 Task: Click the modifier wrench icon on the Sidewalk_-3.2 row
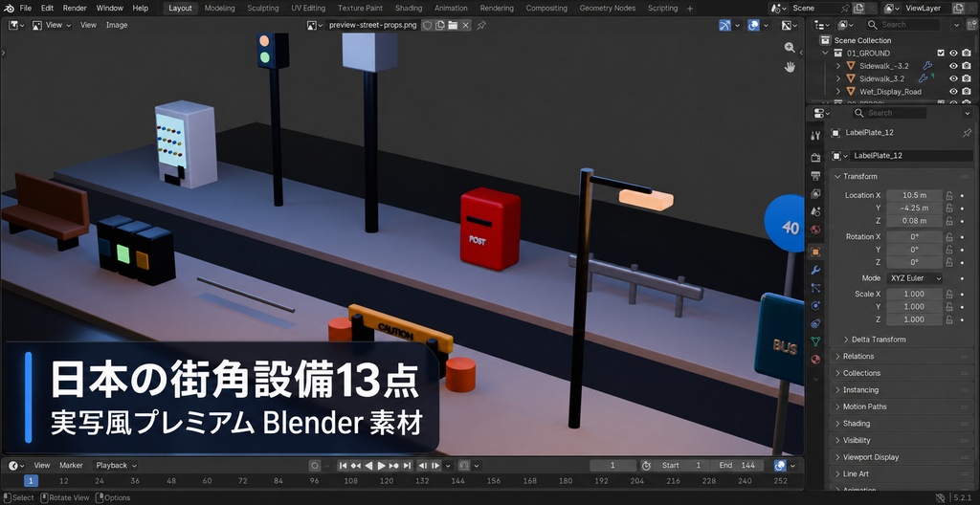coord(927,66)
